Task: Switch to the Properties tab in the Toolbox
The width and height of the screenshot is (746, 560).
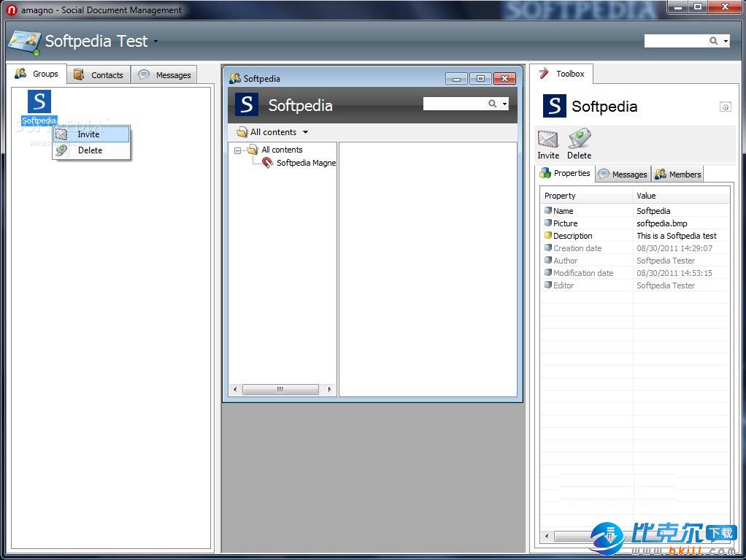Action: 565,173
